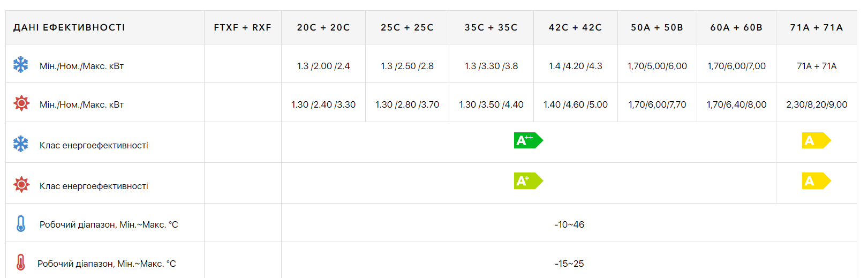This screenshot has height=278, width=868.
Task: Click the lime A+ energy label
Action: point(529,181)
